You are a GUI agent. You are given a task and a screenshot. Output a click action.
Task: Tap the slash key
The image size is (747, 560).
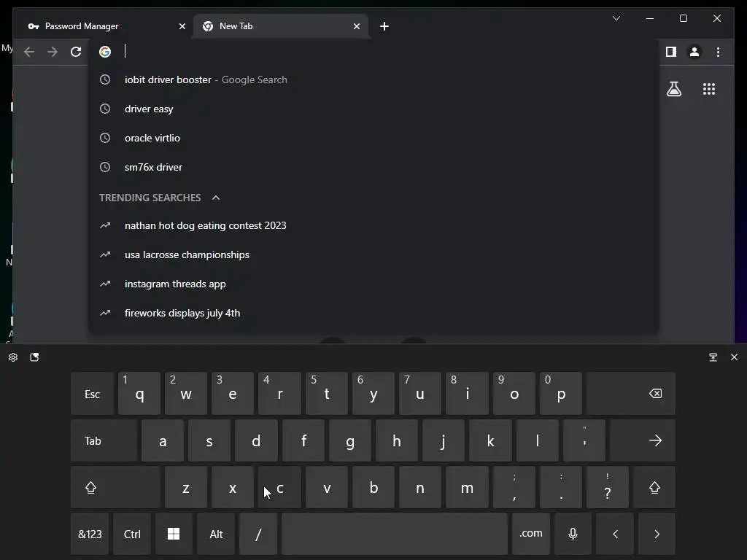click(258, 534)
